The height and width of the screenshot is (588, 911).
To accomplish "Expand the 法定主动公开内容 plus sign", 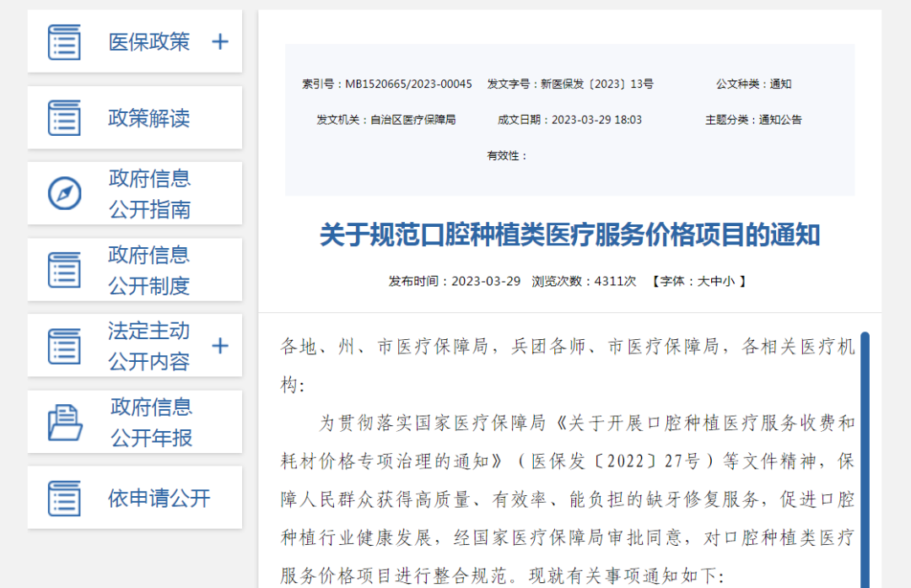I will (220, 346).
